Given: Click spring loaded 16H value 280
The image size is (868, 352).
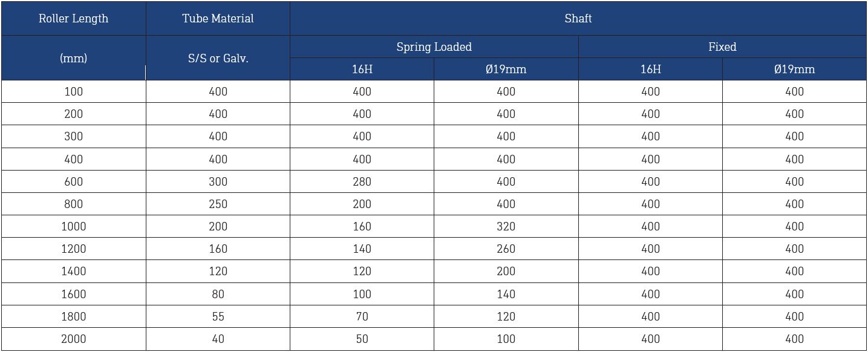Looking at the screenshot, I should (x=362, y=181).
